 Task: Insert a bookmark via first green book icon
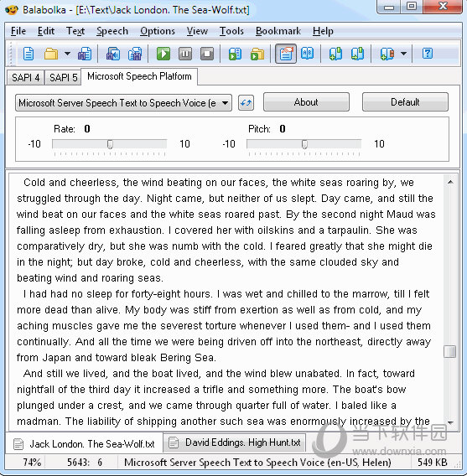[x=335, y=54]
